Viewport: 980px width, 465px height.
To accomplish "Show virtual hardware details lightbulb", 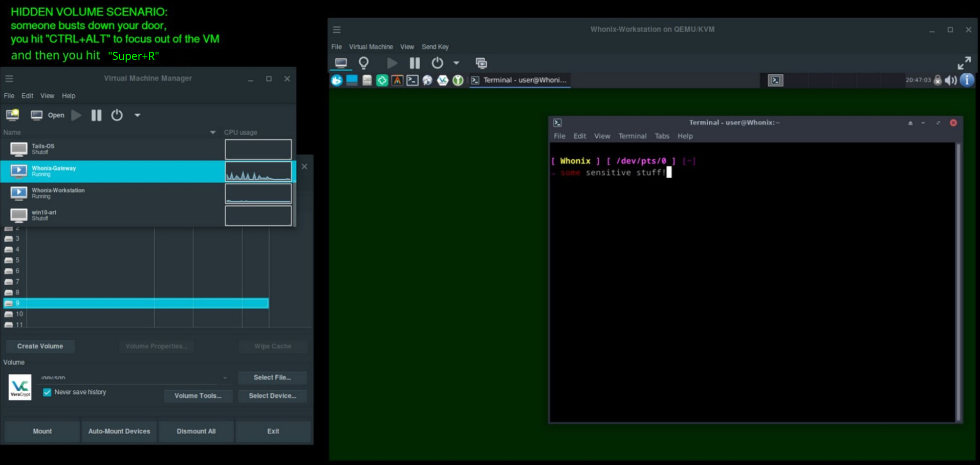I will pyautogui.click(x=364, y=63).
